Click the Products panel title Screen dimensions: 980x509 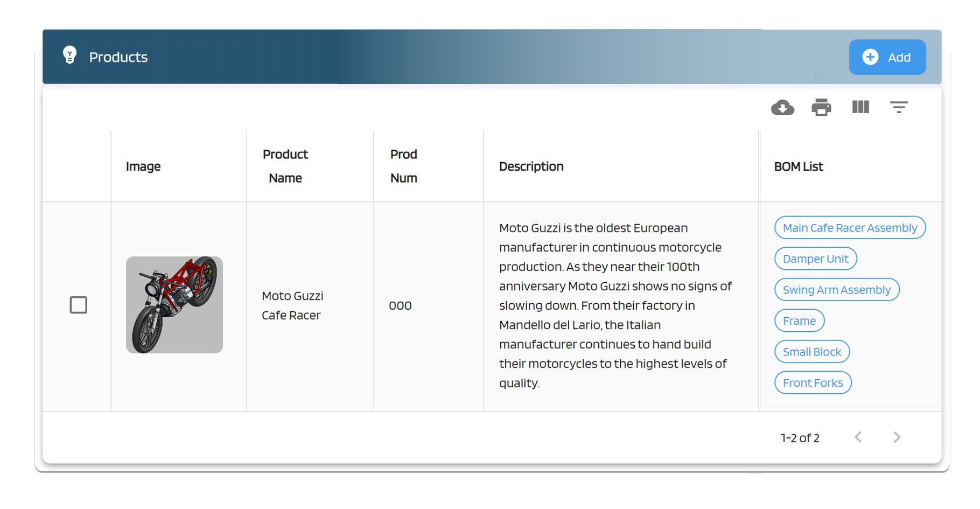pos(118,57)
